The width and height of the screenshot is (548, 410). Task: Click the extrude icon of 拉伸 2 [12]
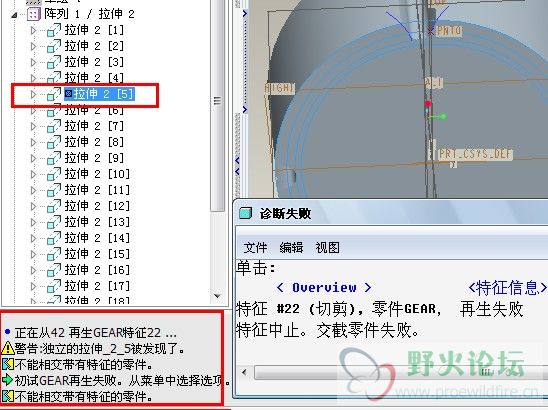(54, 206)
